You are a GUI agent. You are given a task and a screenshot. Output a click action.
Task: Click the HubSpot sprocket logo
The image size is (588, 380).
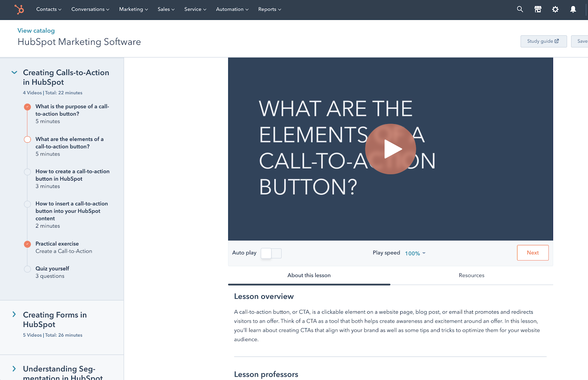tap(19, 9)
